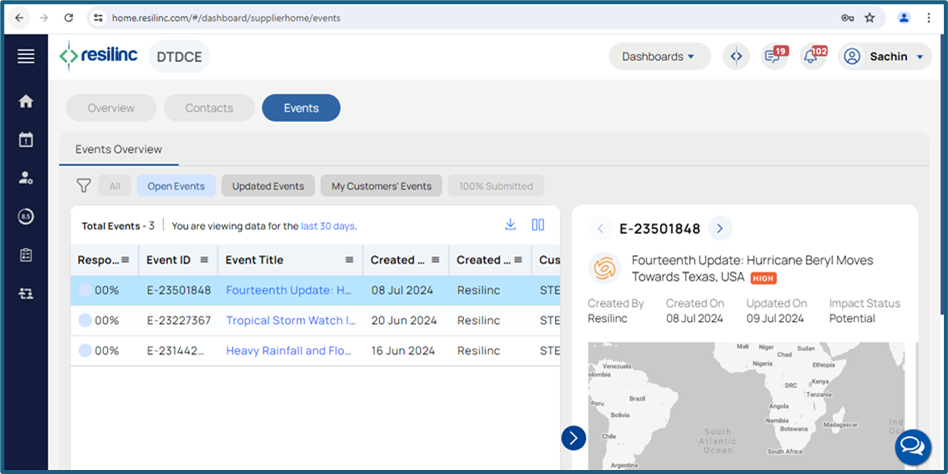Click response progress circle for E-231442
Viewport: 948px width, 474px height.
[85, 351]
